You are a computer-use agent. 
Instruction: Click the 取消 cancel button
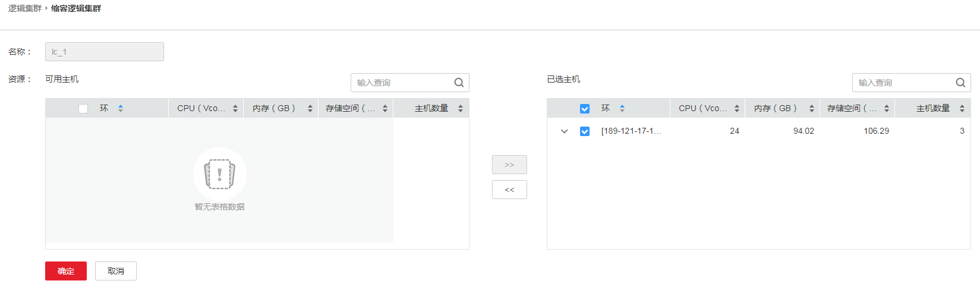pyautogui.click(x=116, y=271)
